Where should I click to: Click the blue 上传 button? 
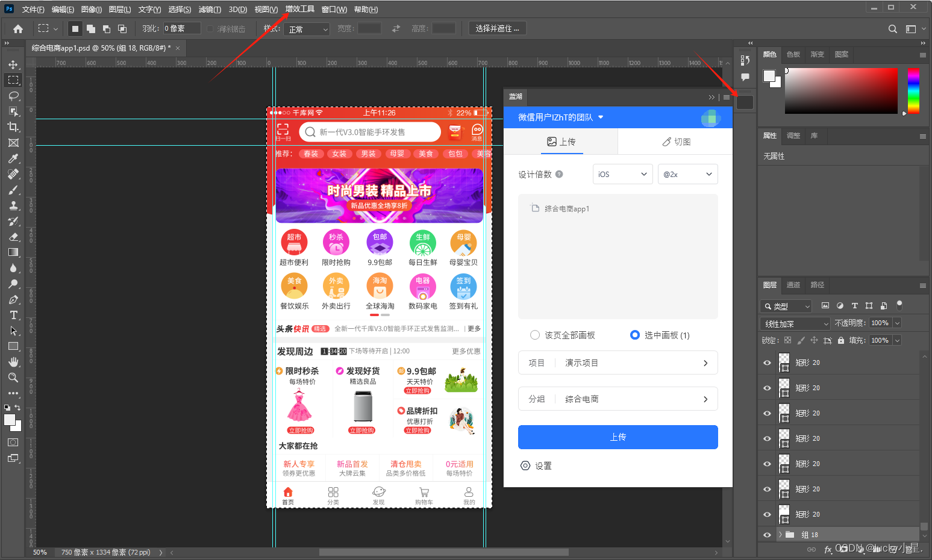[x=618, y=437]
